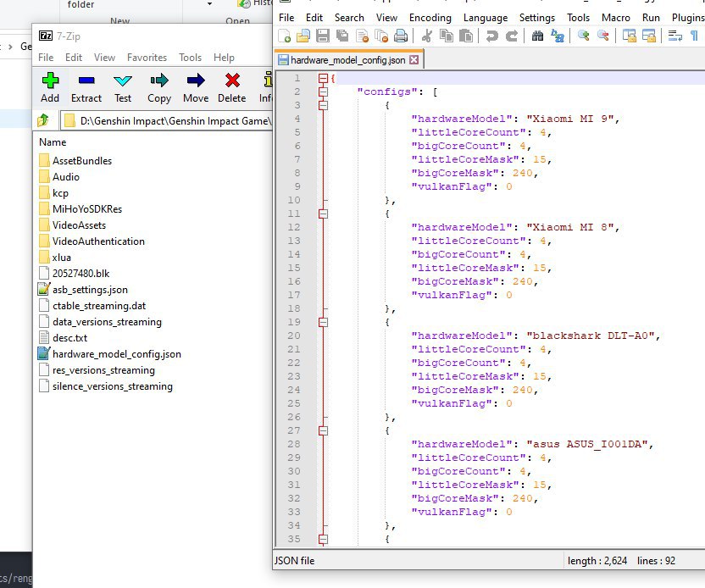Collapse the fold marker on line 35
This screenshot has height=588, width=705.
tap(323, 539)
